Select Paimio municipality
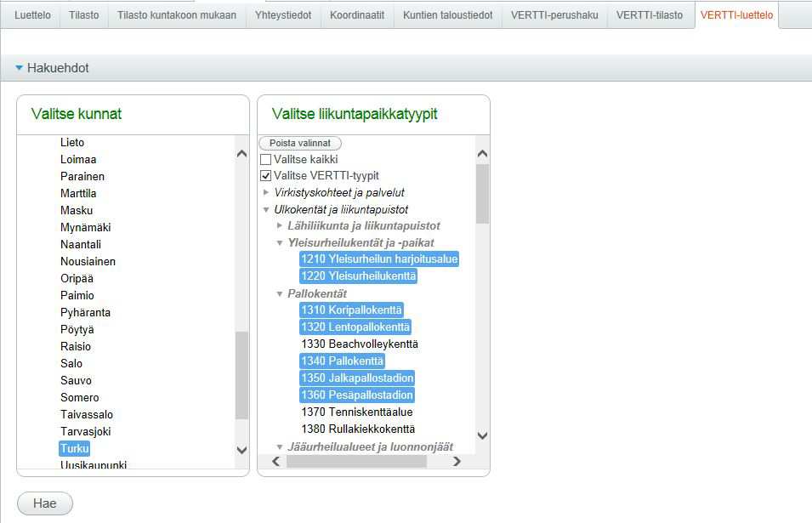This screenshot has width=812, height=523. [x=77, y=296]
